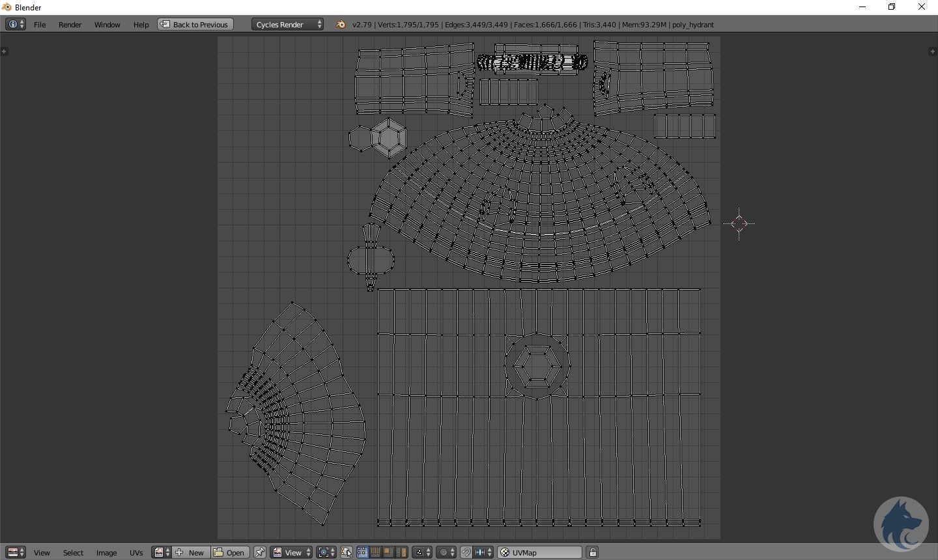Open the sticky selection mode dropdown
The height and width of the screenshot is (560, 938).
(421, 552)
